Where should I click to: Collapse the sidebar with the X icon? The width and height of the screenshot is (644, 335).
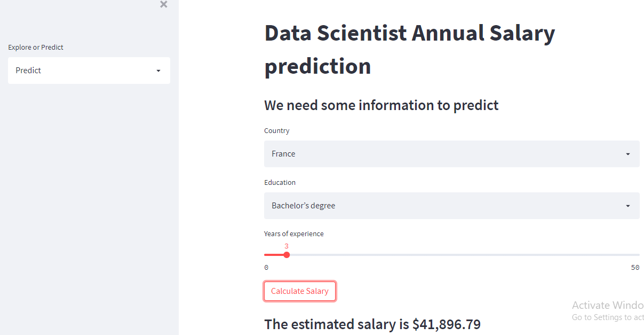click(163, 4)
